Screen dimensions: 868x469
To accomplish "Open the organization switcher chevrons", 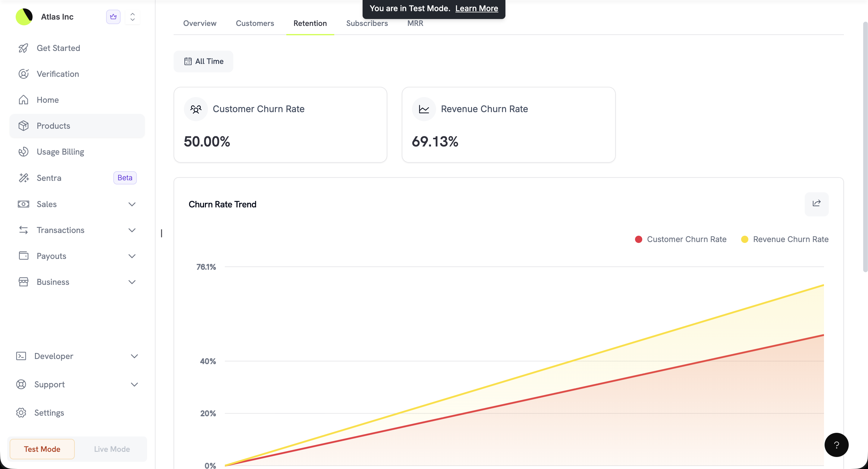I will [x=132, y=17].
